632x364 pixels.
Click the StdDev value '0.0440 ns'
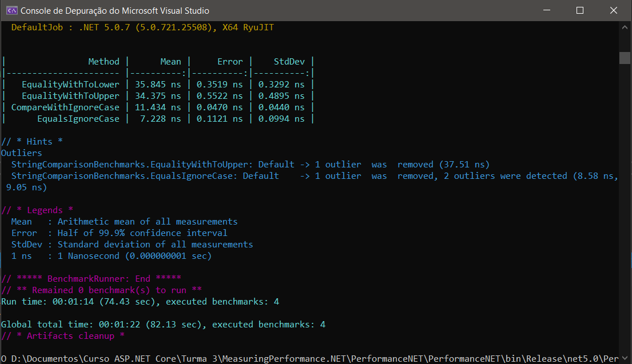pos(281,107)
